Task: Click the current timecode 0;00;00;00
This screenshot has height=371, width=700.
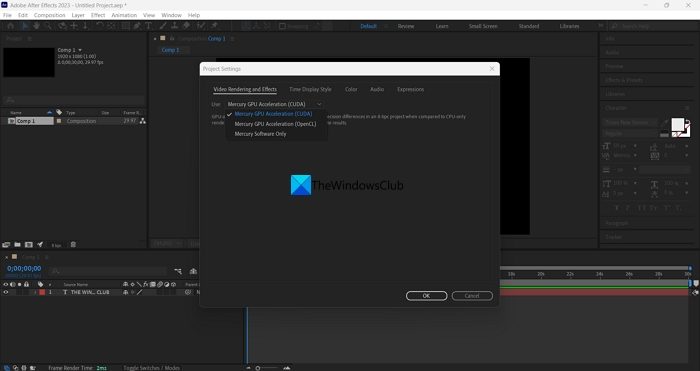Action: pos(24,268)
